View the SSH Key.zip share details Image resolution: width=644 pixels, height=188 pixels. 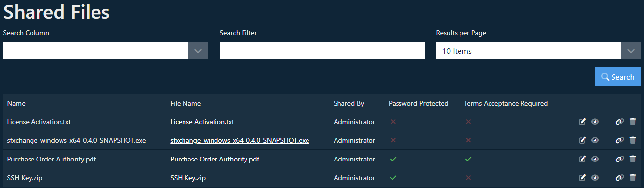coord(595,178)
